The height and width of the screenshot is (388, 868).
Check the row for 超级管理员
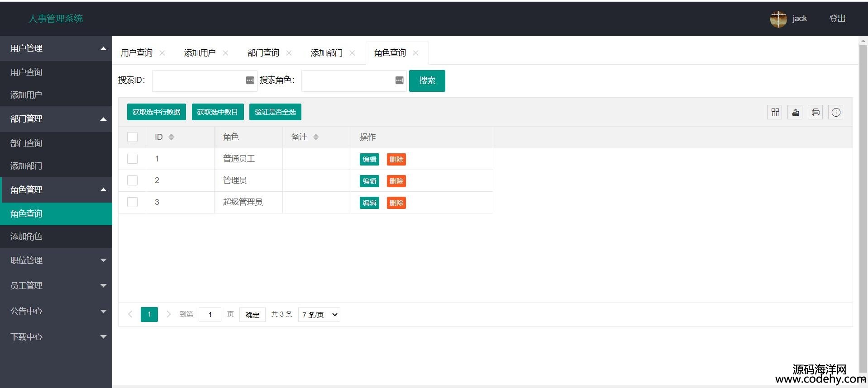point(132,202)
